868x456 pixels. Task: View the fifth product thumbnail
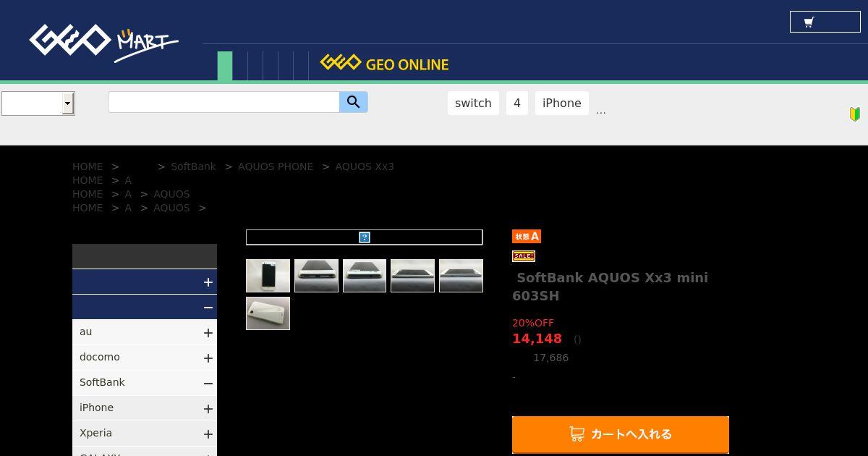tap(461, 276)
